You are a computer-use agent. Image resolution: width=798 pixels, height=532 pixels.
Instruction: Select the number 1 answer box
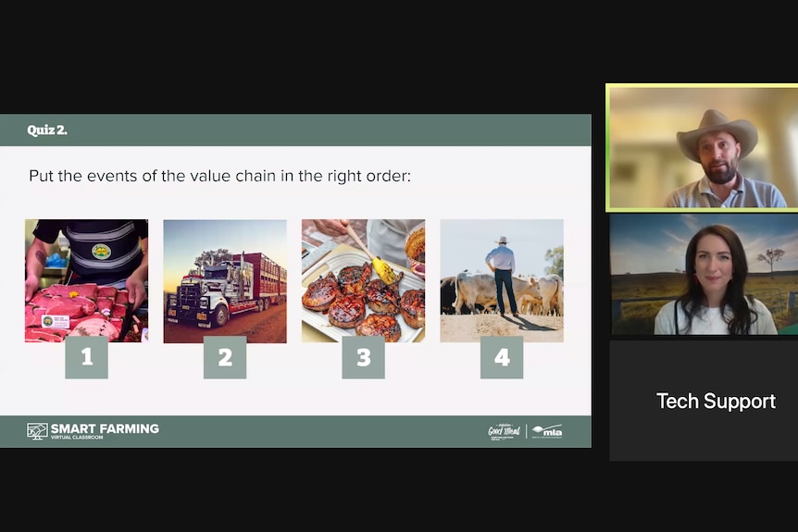point(86,357)
